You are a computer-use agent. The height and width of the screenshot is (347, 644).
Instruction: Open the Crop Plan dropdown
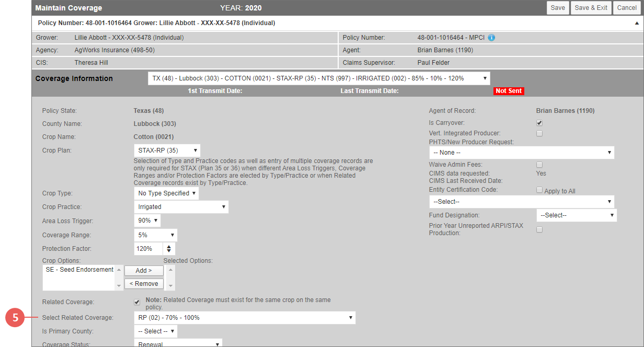167,151
